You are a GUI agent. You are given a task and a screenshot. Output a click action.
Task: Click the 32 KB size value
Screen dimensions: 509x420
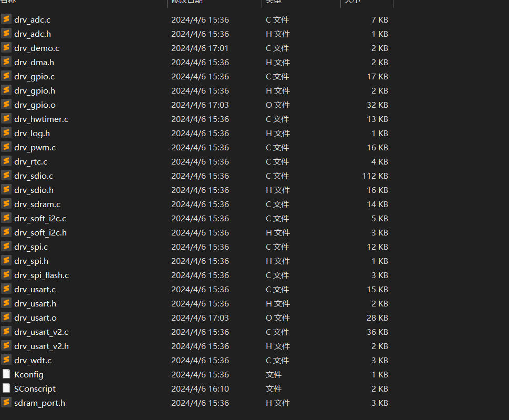377,105
